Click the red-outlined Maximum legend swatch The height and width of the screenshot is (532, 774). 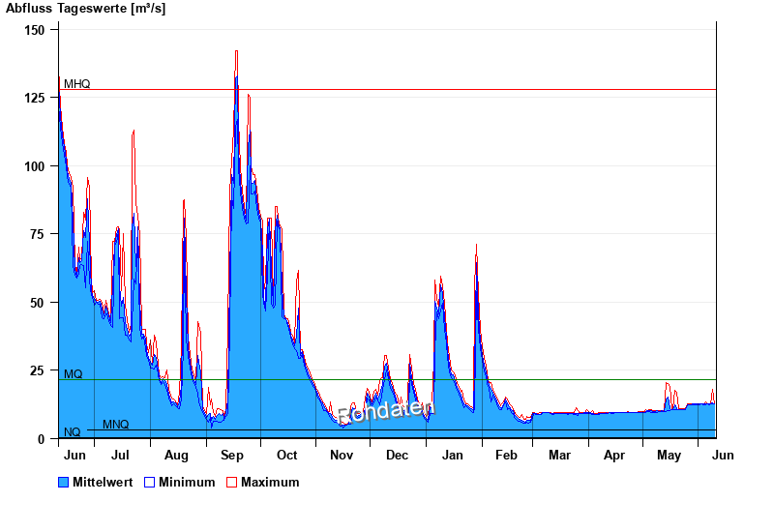[x=231, y=483]
